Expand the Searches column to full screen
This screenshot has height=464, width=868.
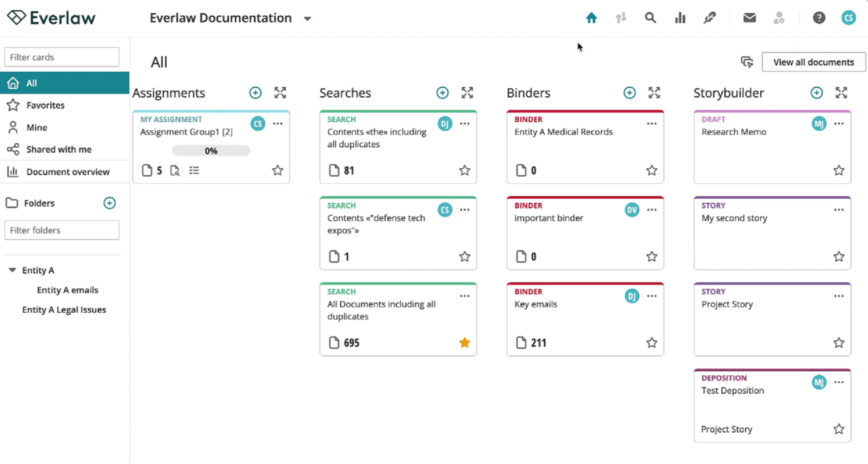(467, 93)
